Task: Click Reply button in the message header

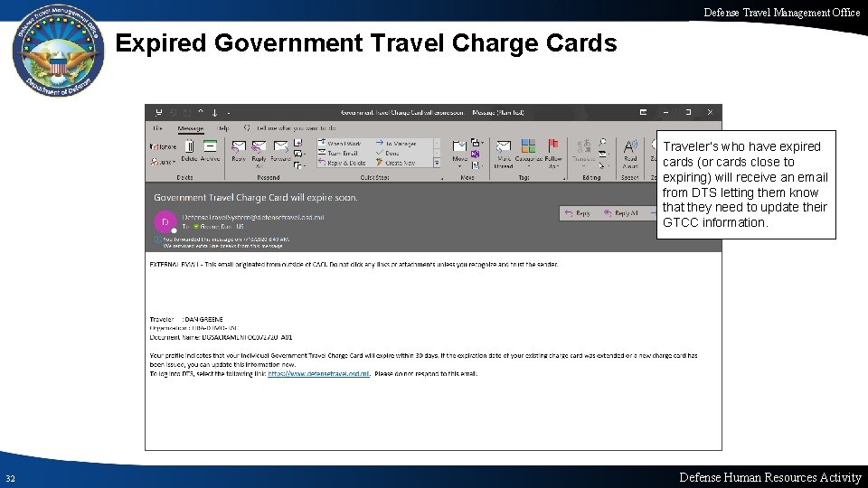Action: click(578, 213)
